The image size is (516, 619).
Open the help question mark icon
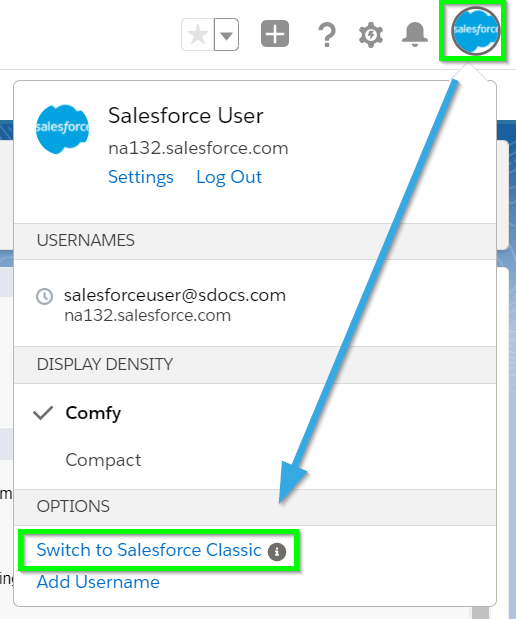pos(327,35)
